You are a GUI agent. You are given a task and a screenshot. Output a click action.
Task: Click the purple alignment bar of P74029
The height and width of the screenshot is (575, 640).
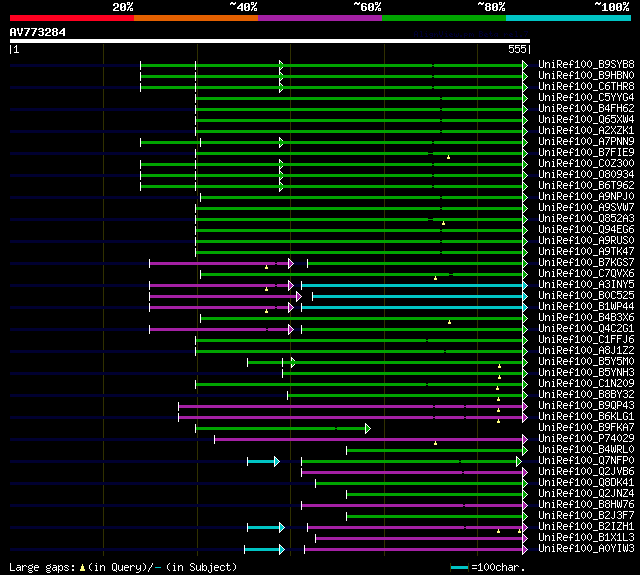point(369,440)
